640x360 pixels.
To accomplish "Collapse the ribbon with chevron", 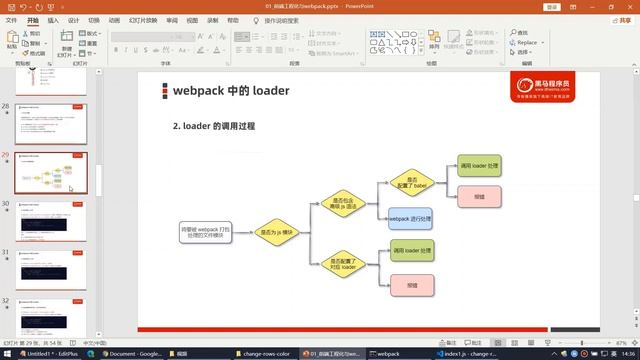I will (x=634, y=64).
